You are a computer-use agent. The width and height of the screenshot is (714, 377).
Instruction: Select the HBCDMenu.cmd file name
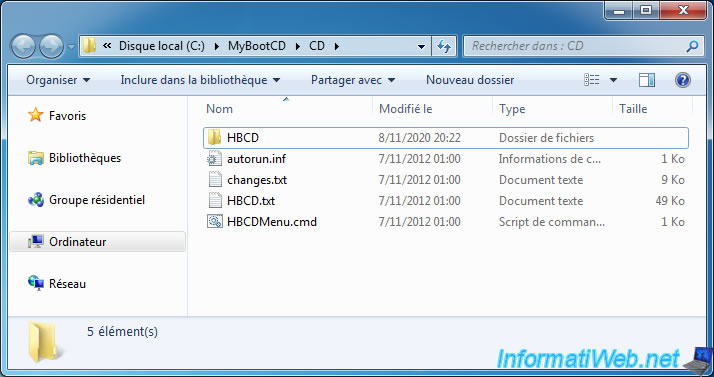pyautogui.click(x=272, y=222)
